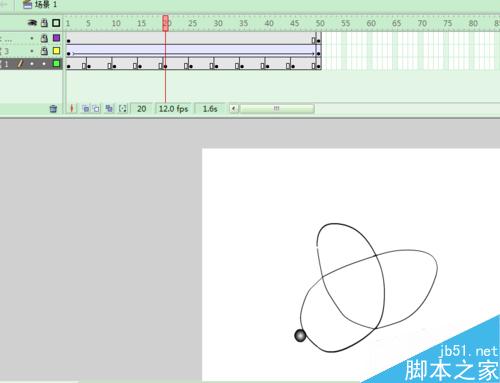
Task: Click frame 45 on the timeline ruler
Action: tap(294, 23)
